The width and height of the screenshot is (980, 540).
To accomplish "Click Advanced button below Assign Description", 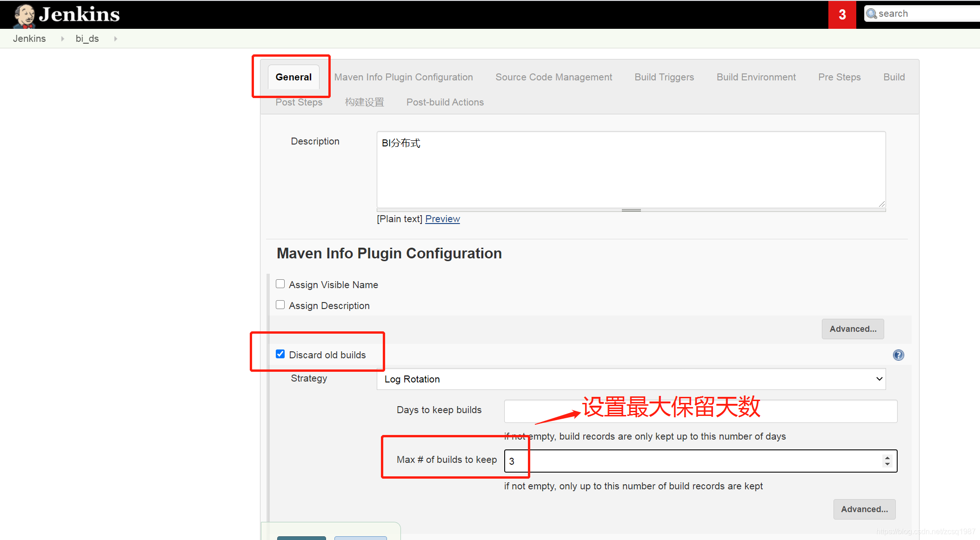I will (853, 329).
